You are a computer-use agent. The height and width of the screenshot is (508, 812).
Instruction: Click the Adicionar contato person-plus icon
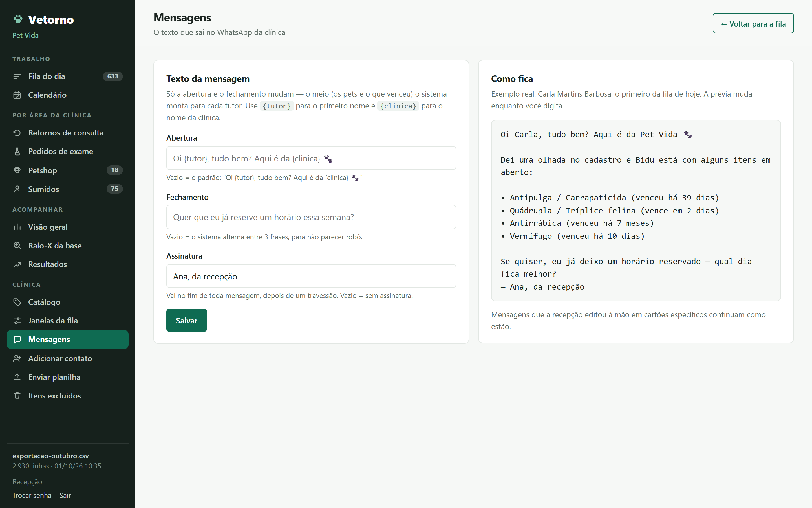[x=17, y=358]
